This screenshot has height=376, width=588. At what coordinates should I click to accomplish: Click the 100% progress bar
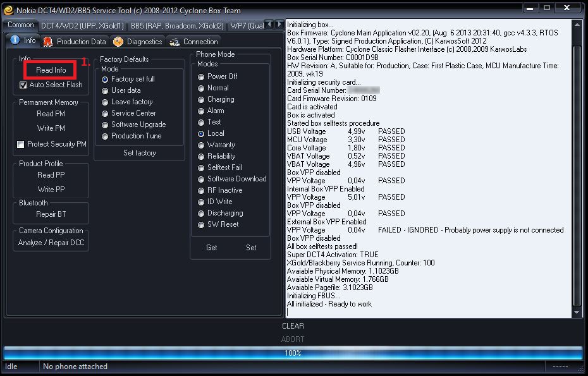pos(293,353)
